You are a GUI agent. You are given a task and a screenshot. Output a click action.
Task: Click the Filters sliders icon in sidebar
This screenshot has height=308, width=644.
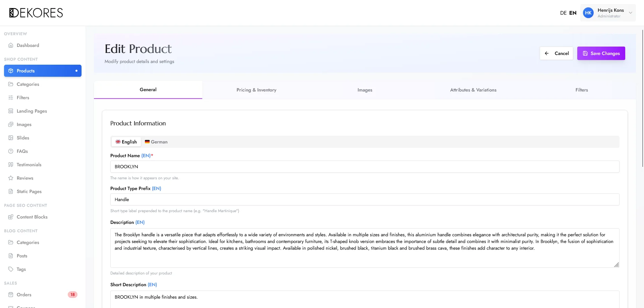pos(11,98)
